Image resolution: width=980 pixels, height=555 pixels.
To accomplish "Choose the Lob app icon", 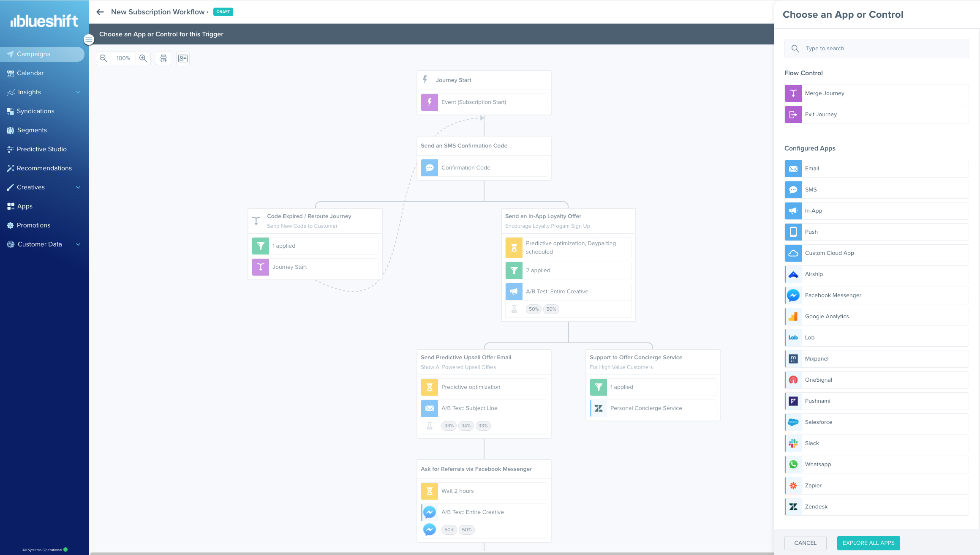I will click(x=793, y=338).
